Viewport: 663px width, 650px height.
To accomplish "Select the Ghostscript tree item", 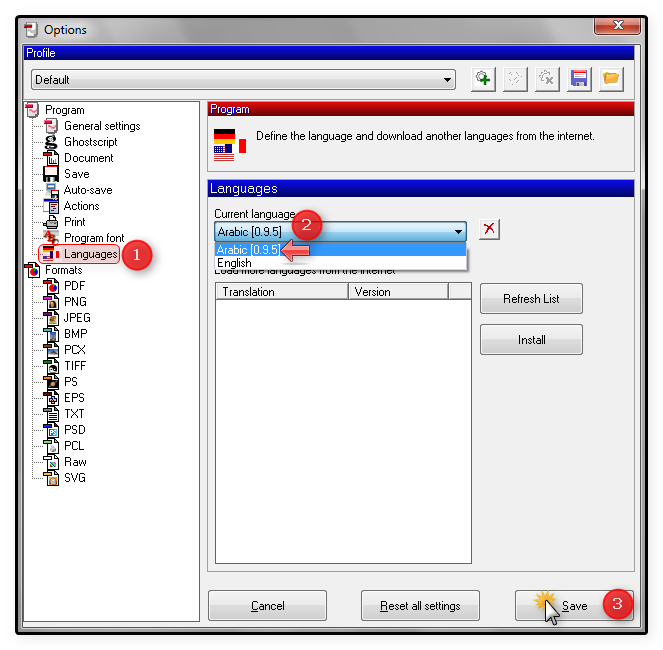I will [90, 142].
